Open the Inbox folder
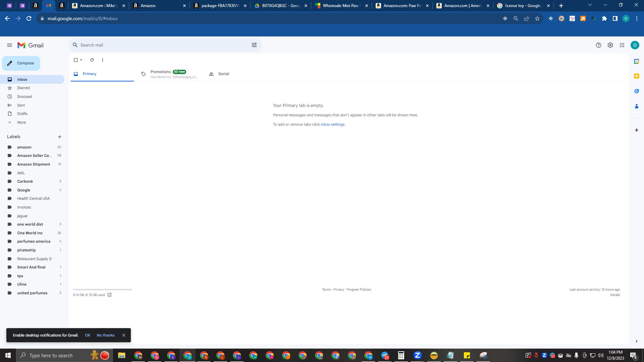The height and width of the screenshot is (362, 644). pyautogui.click(x=32, y=79)
